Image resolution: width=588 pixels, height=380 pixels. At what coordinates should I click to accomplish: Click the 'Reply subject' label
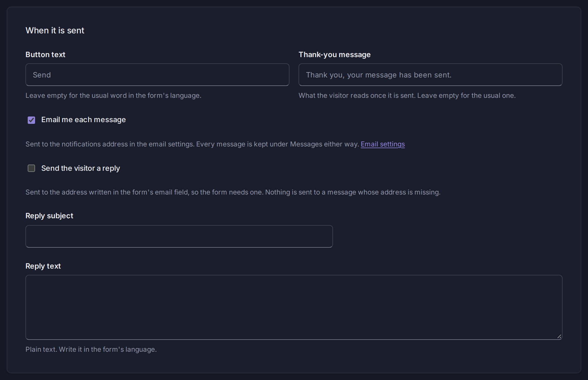coord(49,216)
